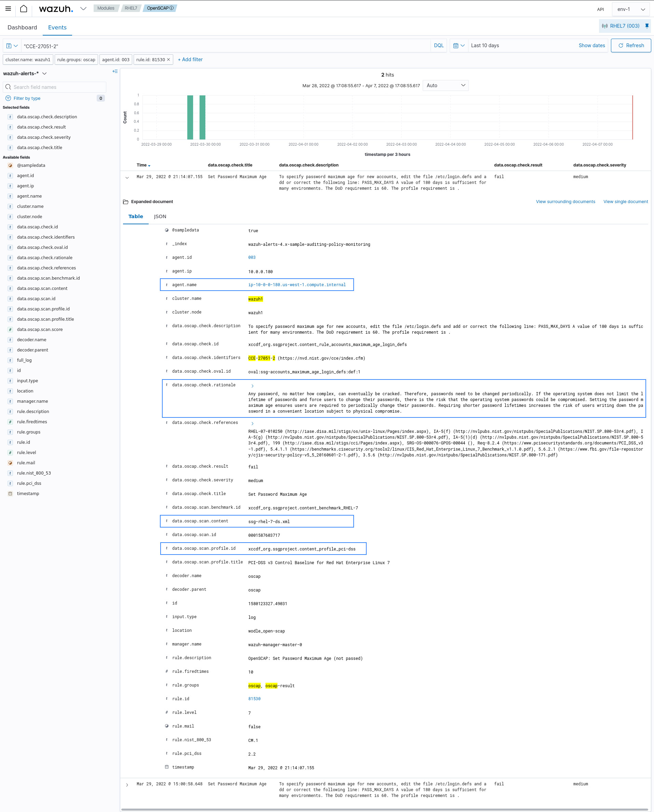The image size is (654, 812).
Task: Click the timestamp calendar icon in document table
Action: point(166,767)
